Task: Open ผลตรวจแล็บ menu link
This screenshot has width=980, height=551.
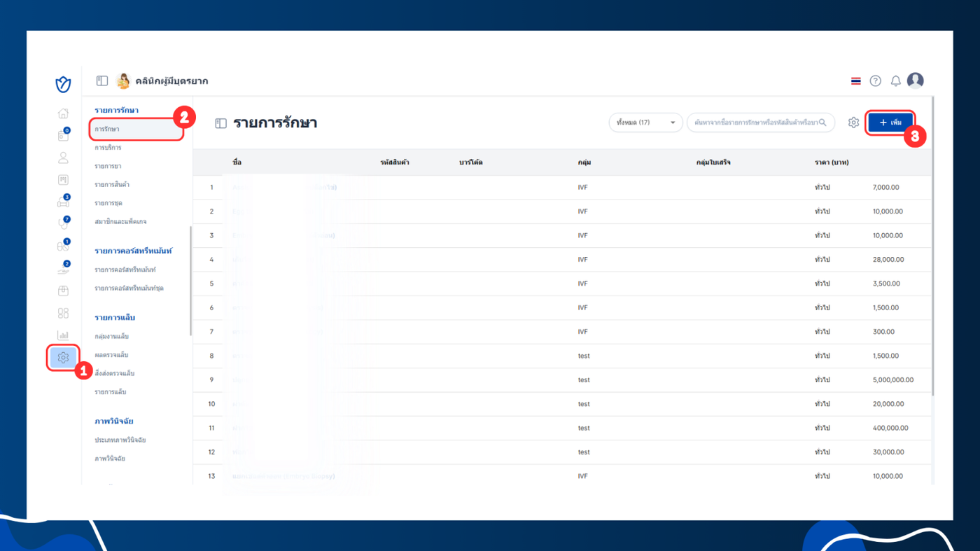Action: click(x=111, y=355)
